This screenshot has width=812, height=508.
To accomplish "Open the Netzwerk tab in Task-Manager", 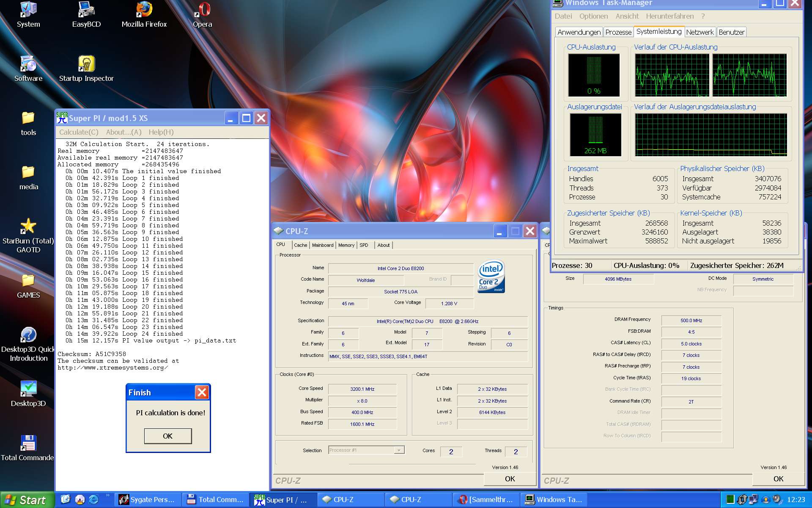I will pos(700,32).
